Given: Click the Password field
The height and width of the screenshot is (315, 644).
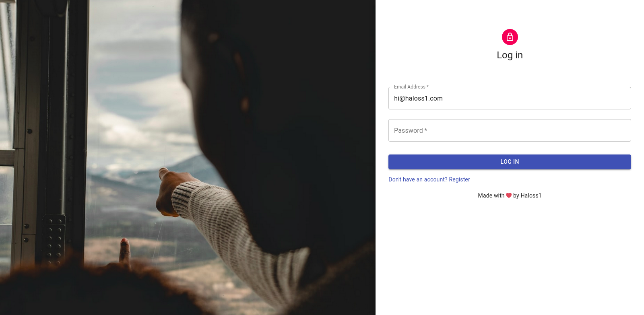Looking at the screenshot, I should 510,130.
